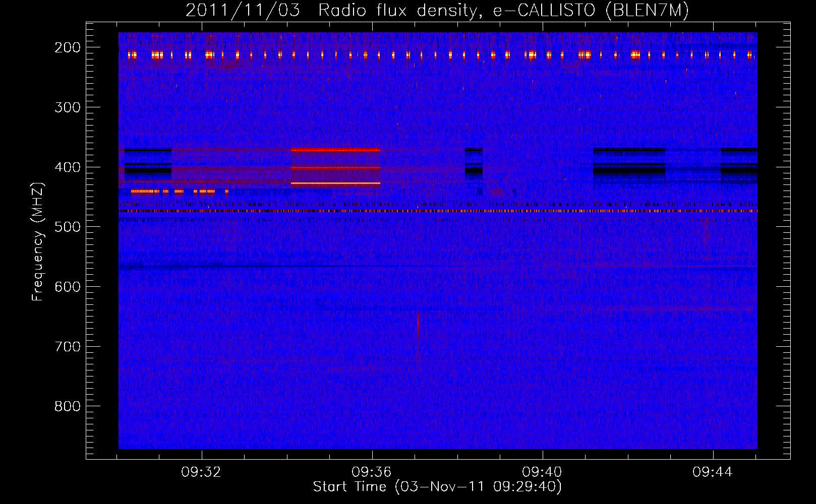The image size is (816, 504).
Task: Select the 600 frequency tick label
Action: [x=68, y=287]
